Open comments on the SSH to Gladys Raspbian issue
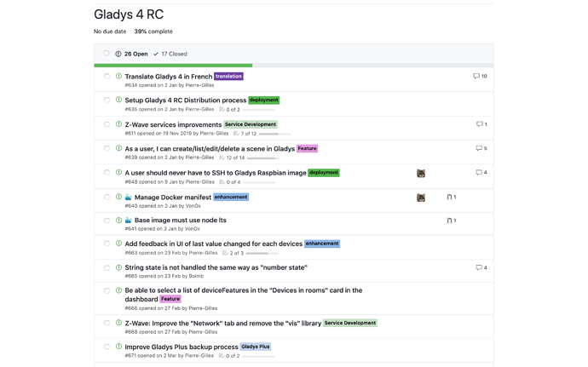Viewport: 588px width, 367px height. click(479, 173)
